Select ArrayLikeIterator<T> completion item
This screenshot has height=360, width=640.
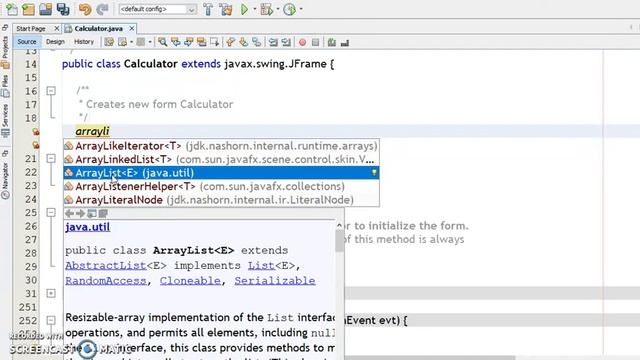point(221,146)
